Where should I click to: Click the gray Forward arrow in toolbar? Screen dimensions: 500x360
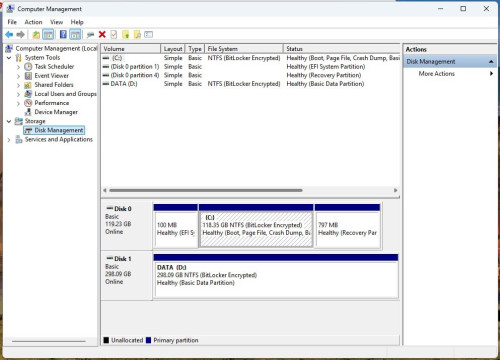point(21,34)
